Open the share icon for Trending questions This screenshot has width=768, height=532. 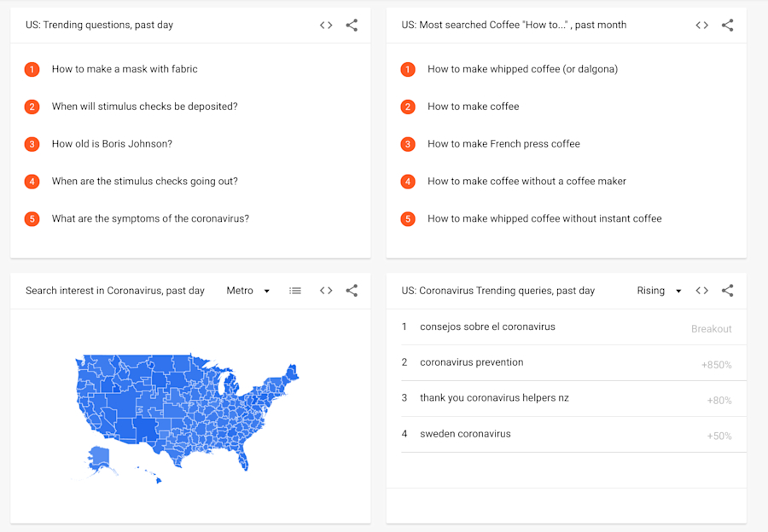(x=352, y=25)
